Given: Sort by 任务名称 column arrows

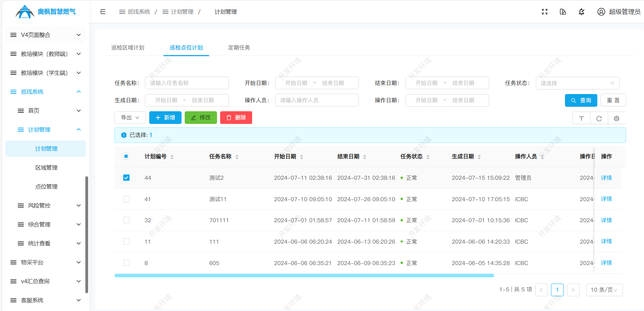Looking at the screenshot, I should (237, 157).
